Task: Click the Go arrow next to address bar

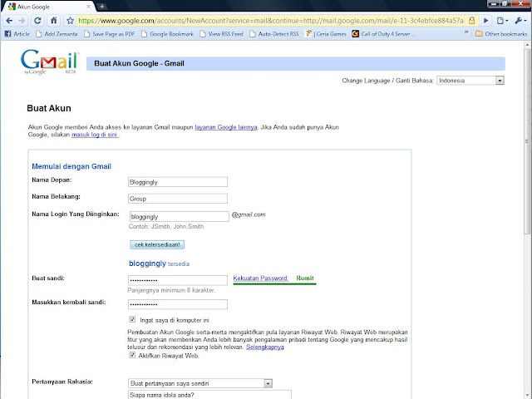Action: [x=485, y=21]
